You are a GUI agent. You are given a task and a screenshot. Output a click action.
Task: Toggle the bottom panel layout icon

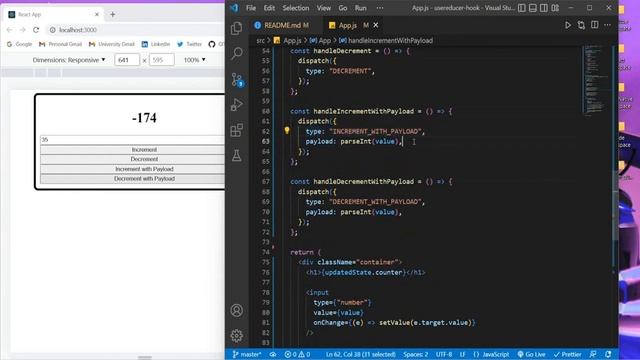[533, 8]
